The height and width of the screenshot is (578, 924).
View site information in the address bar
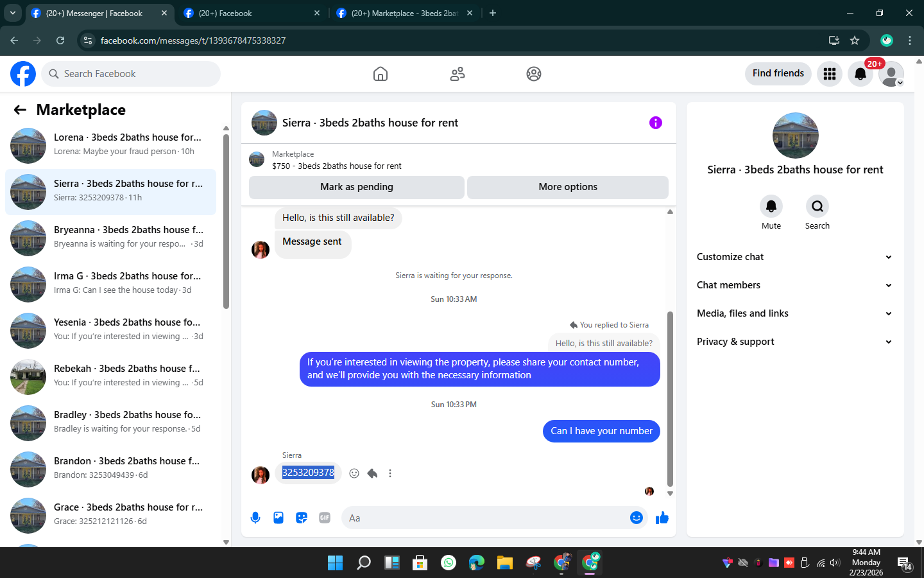pos(89,40)
